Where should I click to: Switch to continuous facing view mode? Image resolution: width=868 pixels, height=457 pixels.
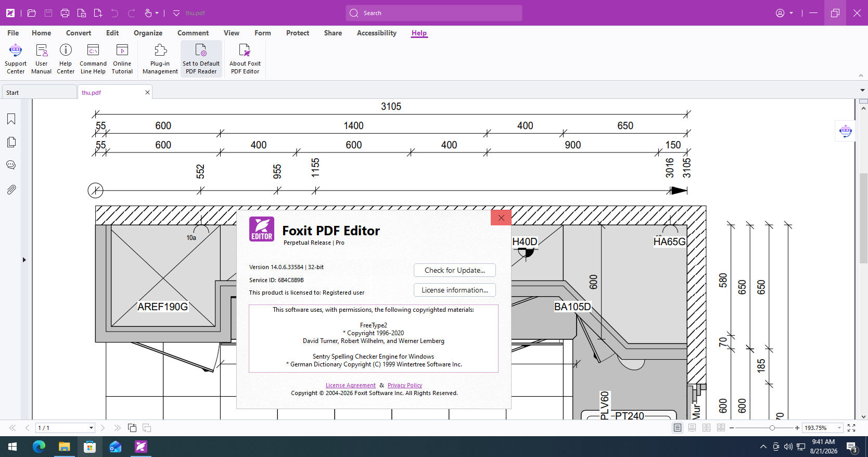click(x=721, y=428)
